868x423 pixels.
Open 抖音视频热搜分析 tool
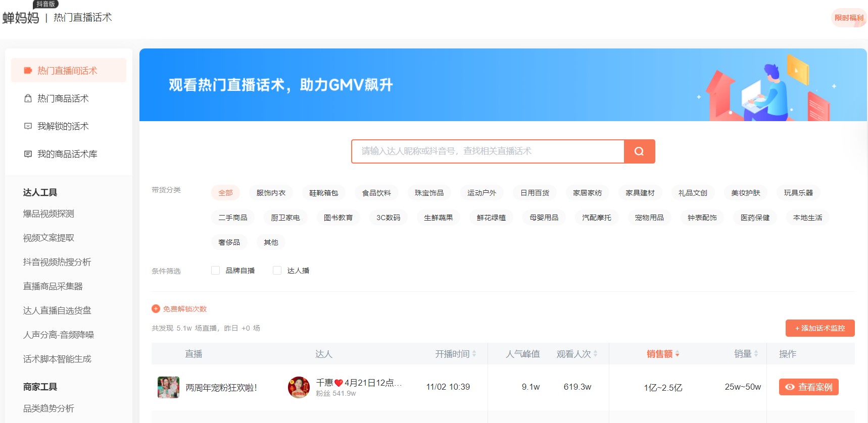click(x=57, y=262)
